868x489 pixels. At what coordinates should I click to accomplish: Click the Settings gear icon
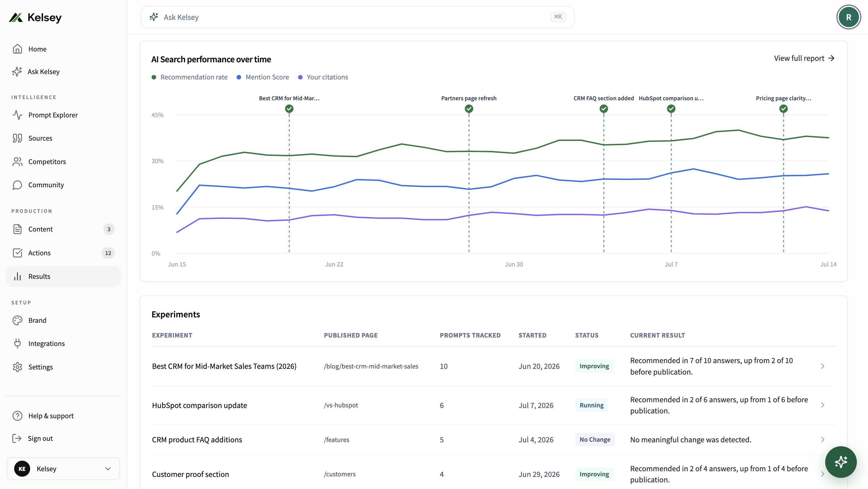(17, 367)
